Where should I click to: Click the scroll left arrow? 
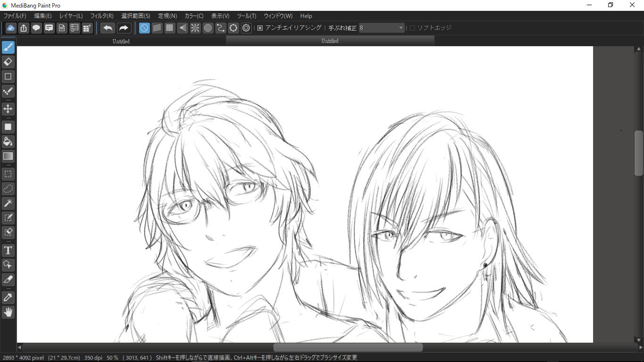[20, 347]
